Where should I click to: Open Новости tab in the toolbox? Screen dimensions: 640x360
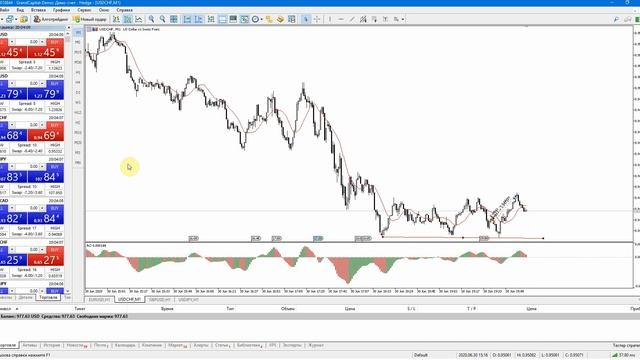click(77, 345)
